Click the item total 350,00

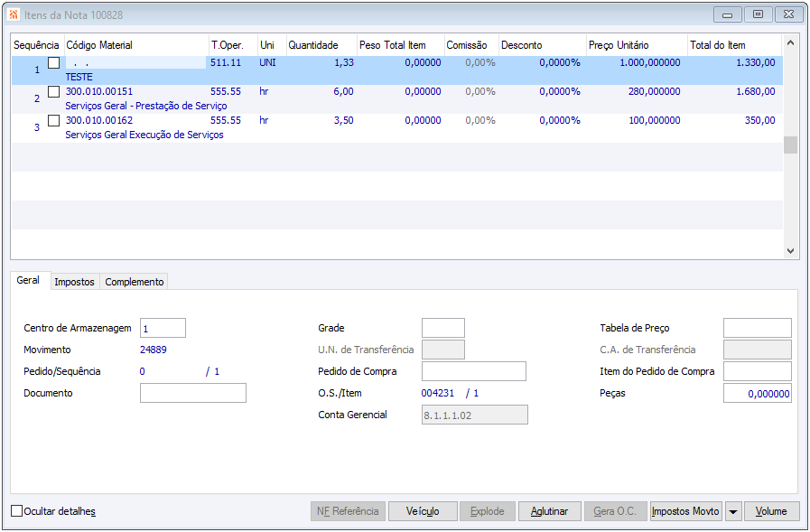coord(760,120)
